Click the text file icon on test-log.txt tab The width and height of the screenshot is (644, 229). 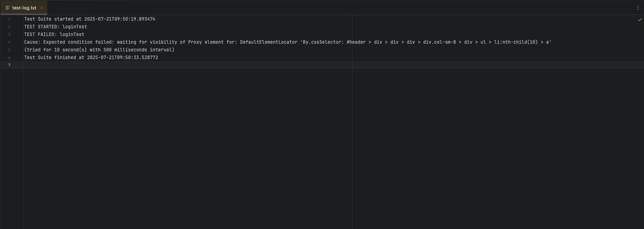click(x=7, y=8)
